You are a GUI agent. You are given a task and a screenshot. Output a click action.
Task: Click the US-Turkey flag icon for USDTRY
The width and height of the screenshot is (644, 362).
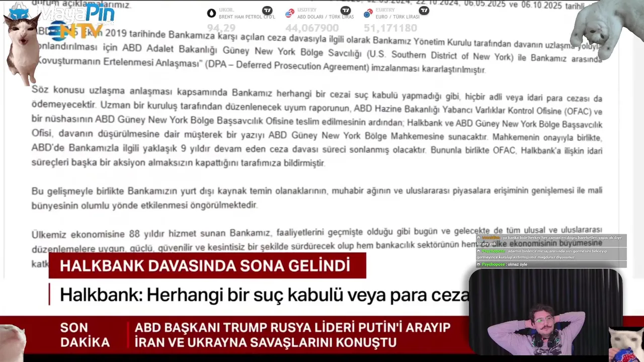[290, 13]
